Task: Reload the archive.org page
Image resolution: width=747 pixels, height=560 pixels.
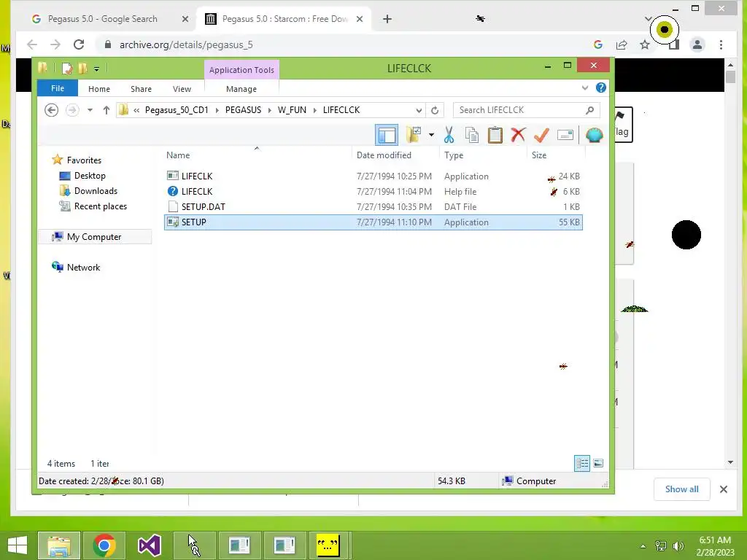Action: [79, 44]
